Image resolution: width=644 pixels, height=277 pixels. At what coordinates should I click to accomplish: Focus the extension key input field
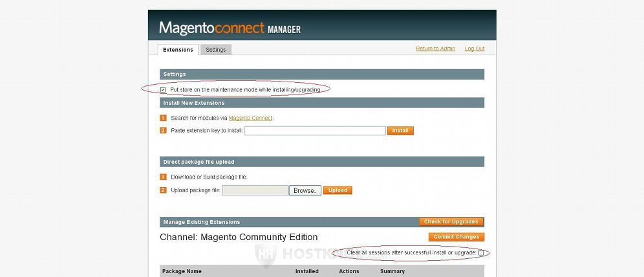315,131
